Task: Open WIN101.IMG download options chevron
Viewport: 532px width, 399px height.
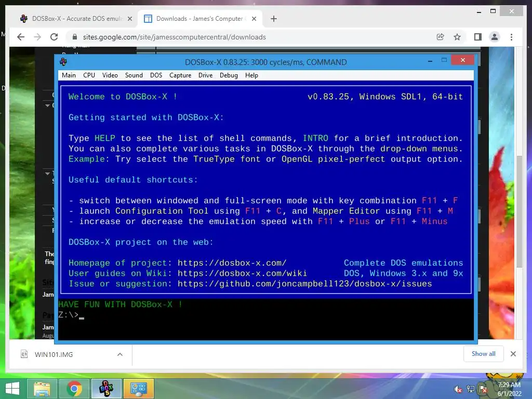Action: (x=120, y=354)
